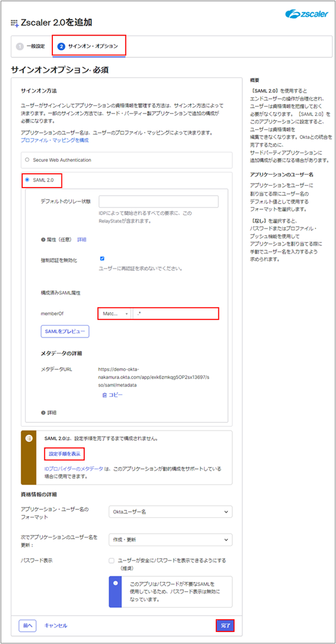Image resolution: width=336 pixels, height=644 pixels.
Task: Click the memberOf filter value field
Action: (176, 313)
